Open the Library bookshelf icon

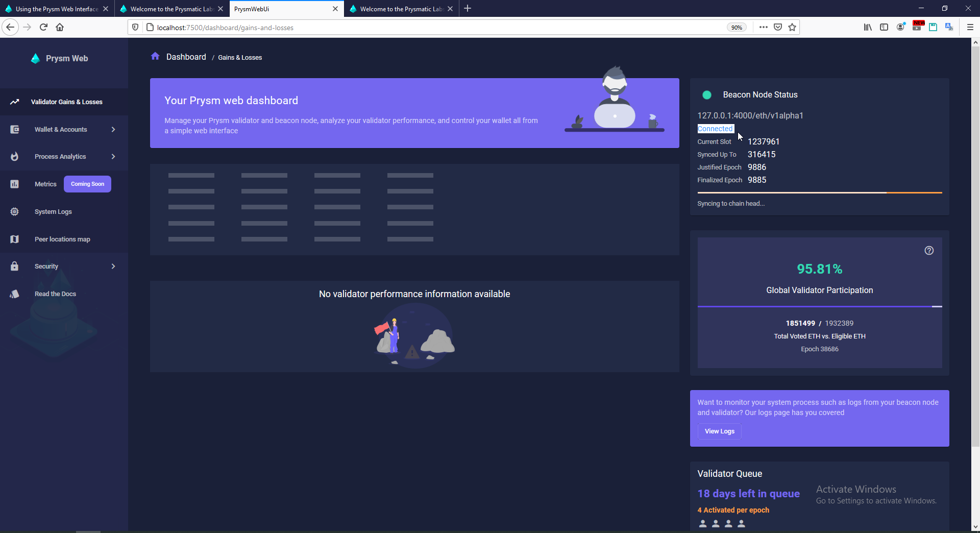tap(868, 28)
